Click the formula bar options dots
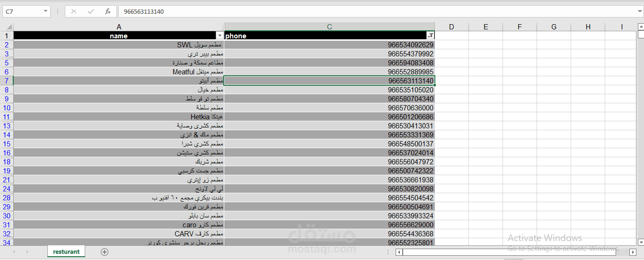 coord(57,11)
